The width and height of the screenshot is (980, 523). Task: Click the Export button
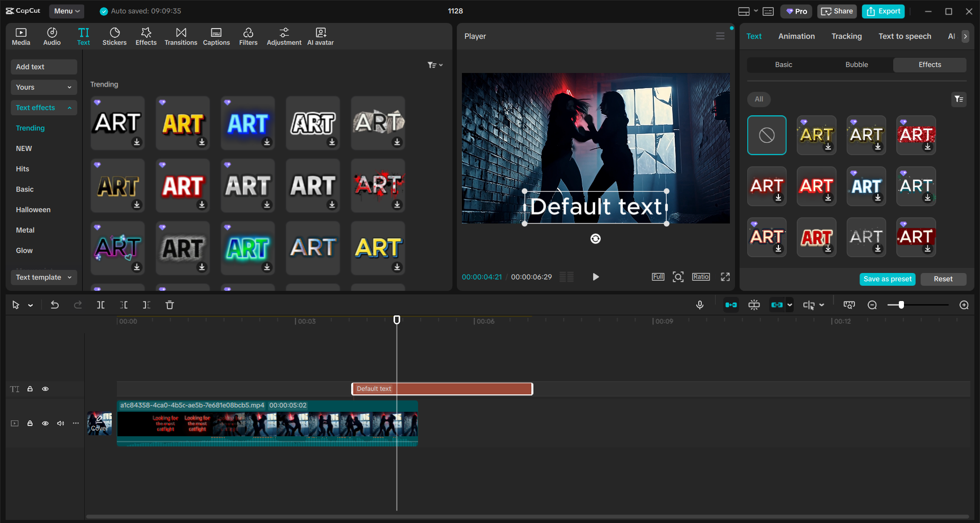[x=883, y=11]
